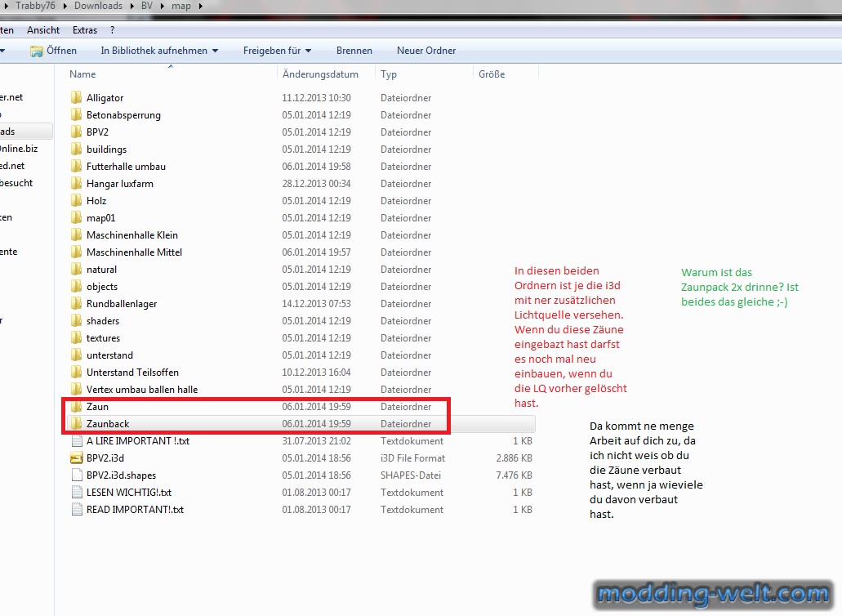Select the Hangar luxfarm folder icon
This screenshot has height=616, width=842.
point(76,184)
